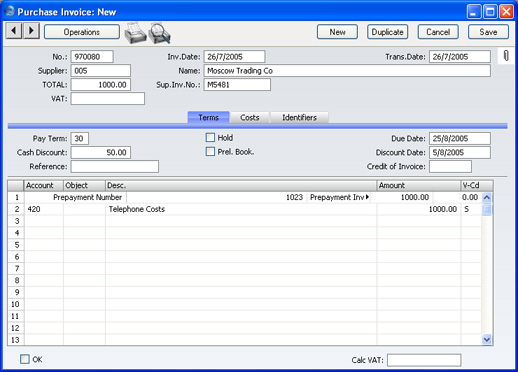The width and height of the screenshot is (518, 372).
Task: Switch to the Terms tab
Action: point(209,117)
